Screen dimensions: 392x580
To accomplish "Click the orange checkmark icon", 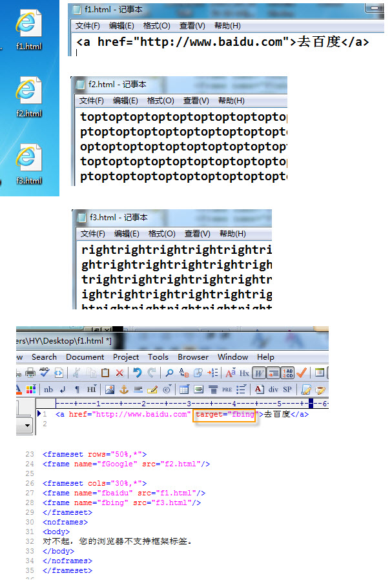I will coord(302,373).
